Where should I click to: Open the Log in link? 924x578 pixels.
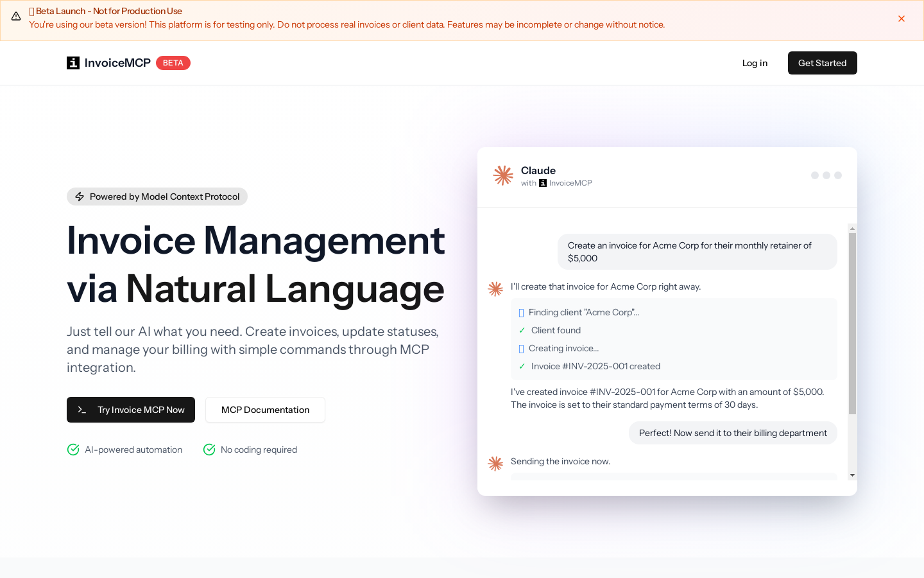tap(755, 63)
